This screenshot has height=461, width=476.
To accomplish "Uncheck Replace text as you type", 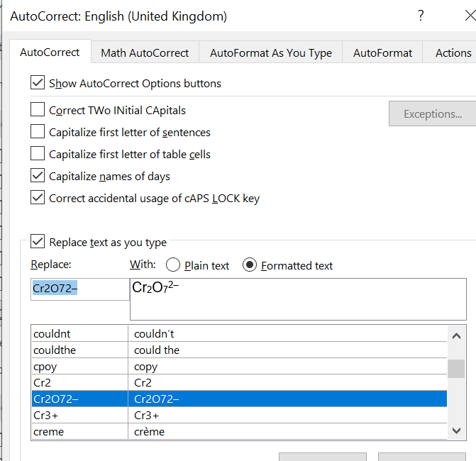I will 38,242.
